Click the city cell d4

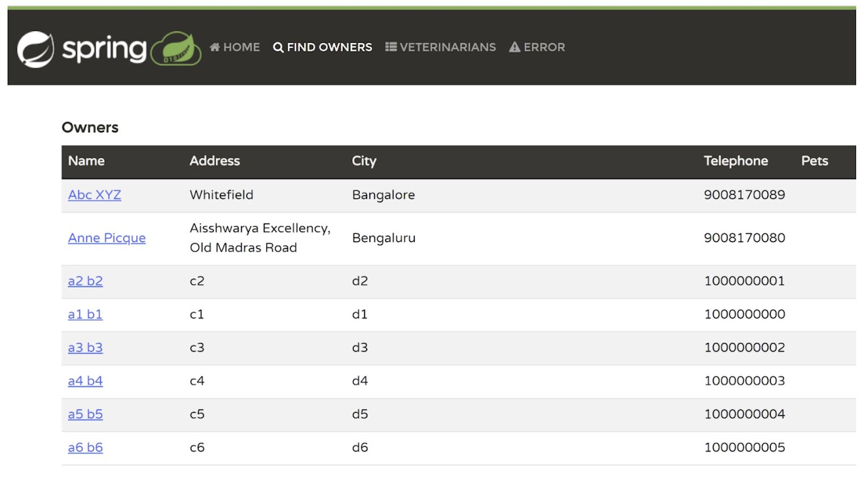360,381
